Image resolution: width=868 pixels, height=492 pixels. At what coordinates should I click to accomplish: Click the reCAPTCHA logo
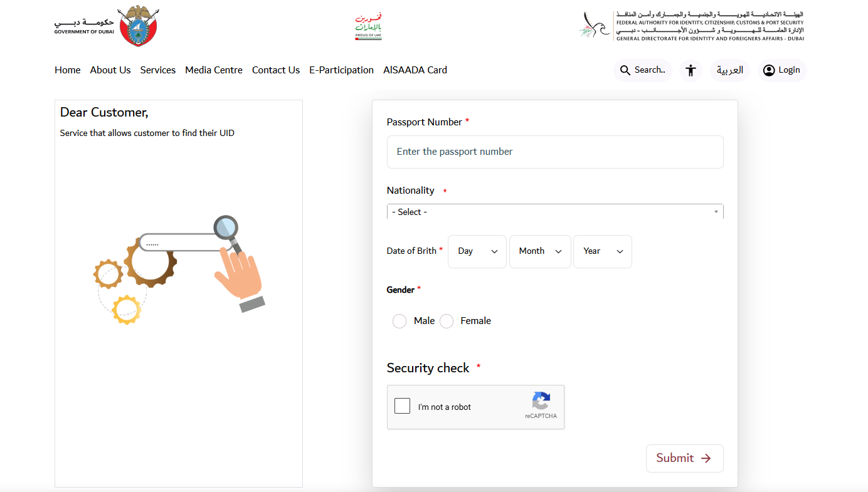(x=541, y=401)
